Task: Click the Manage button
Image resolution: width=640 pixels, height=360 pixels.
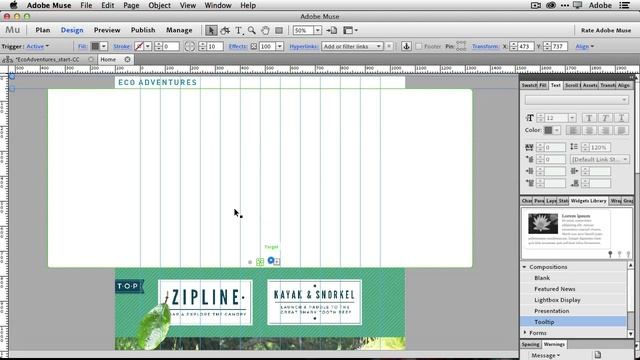Action: tap(179, 30)
